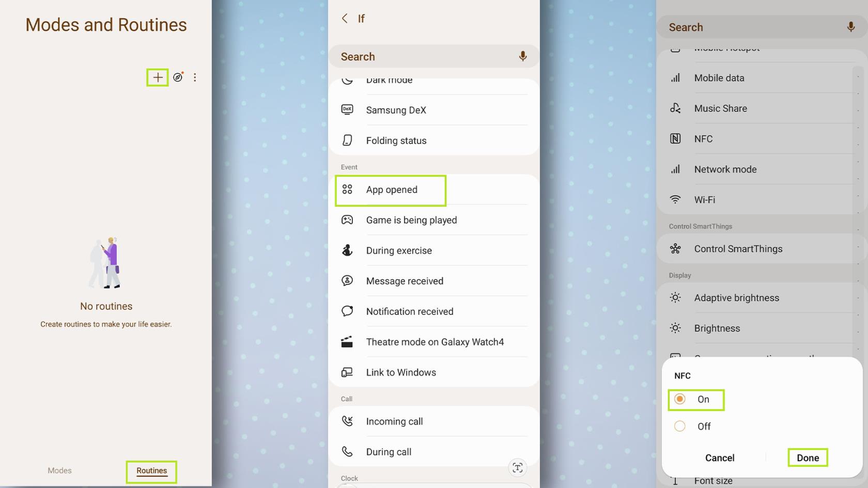This screenshot has width=868, height=488.
Task: Tap the Music Share label
Action: pyautogui.click(x=720, y=108)
